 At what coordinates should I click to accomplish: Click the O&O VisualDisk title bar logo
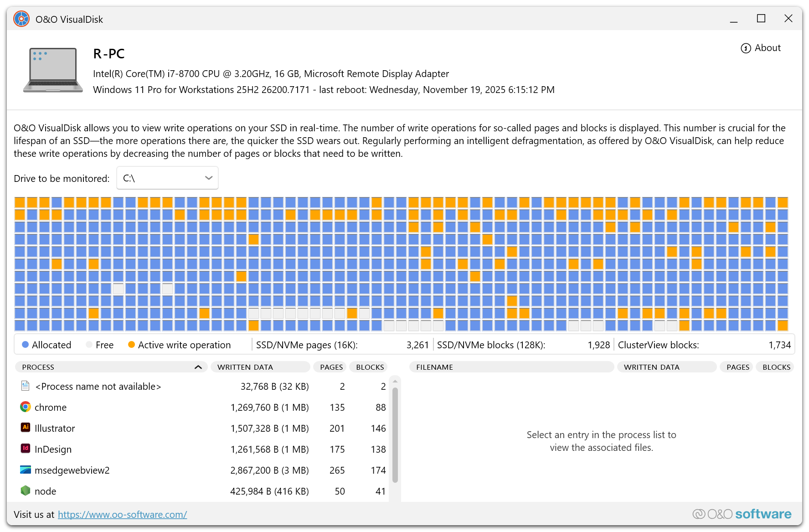21,19
